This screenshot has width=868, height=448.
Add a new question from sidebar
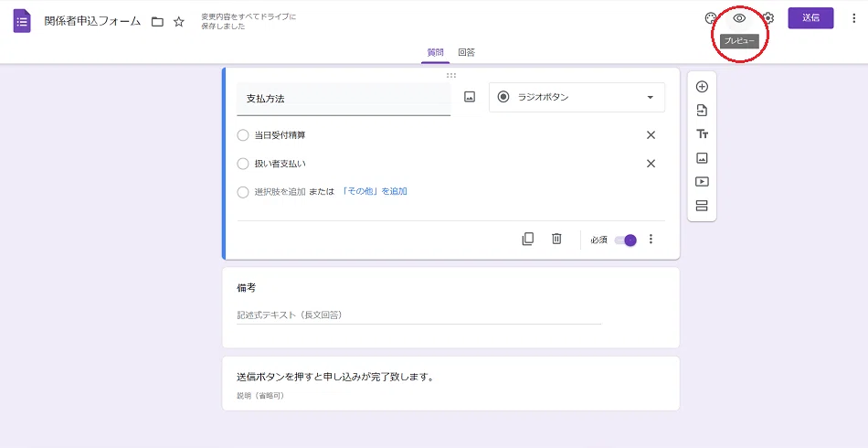pyautogui.click(x=702, y=87)
